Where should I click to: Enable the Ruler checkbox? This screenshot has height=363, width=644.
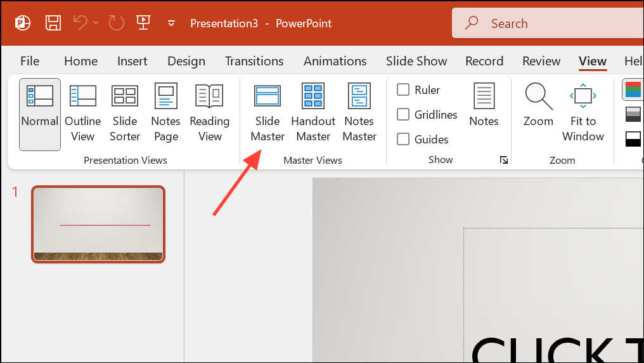[403, 89]
